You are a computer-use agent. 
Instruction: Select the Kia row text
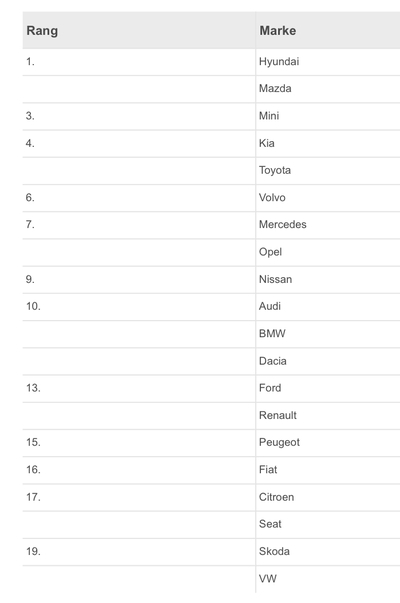coord(267,143)
